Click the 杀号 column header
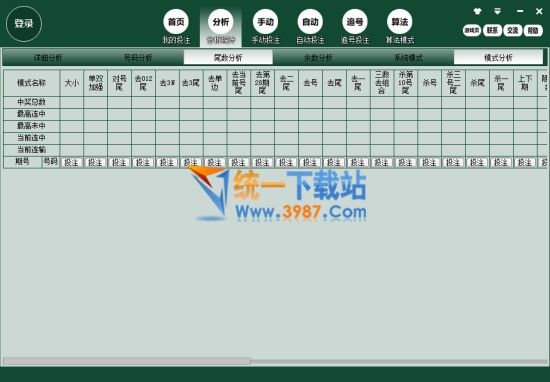550x382 pixels. [429, 83]
